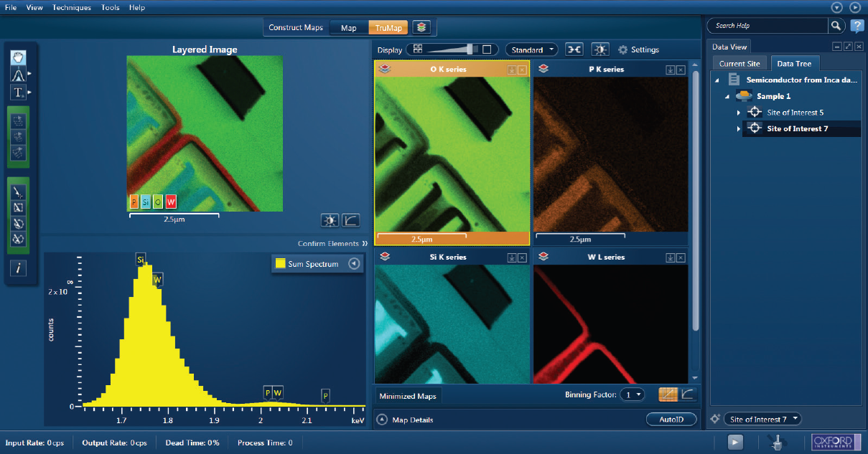Screen dimensions: 868x454
Task: Switch map mode to TruMap
Action: click(x=388, y=28)
